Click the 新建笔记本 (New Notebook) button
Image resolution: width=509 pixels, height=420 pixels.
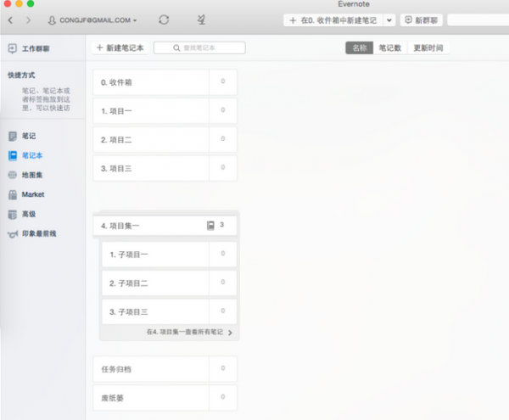point(121,48)
